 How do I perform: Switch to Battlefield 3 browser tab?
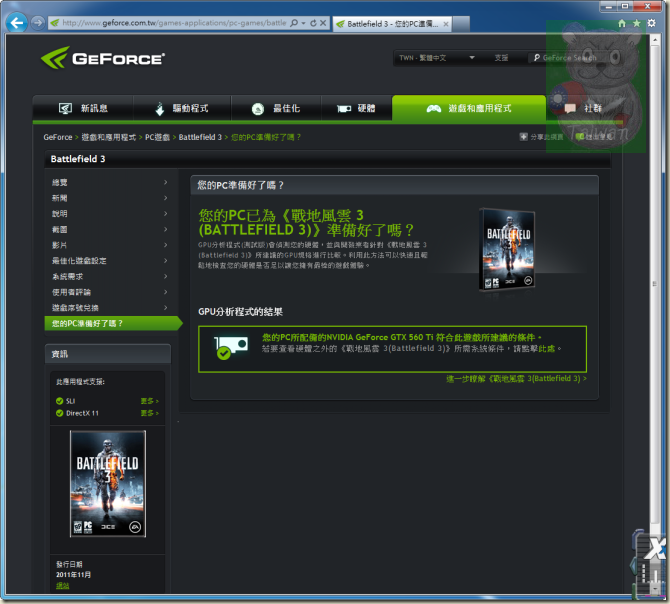pos(392,24)
